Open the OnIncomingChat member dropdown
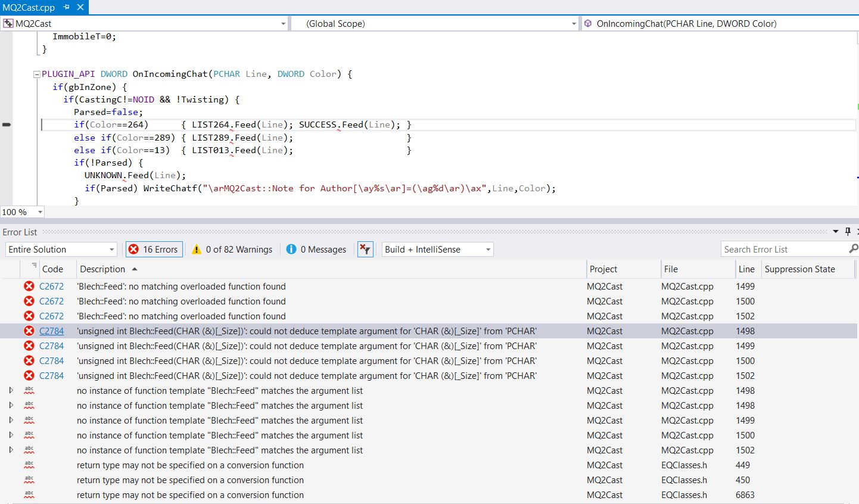 (720, 24)
